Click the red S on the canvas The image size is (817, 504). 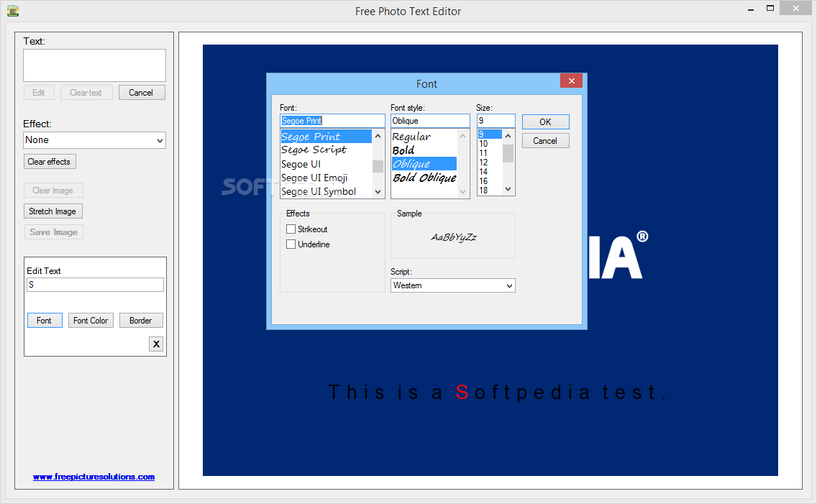462,392
